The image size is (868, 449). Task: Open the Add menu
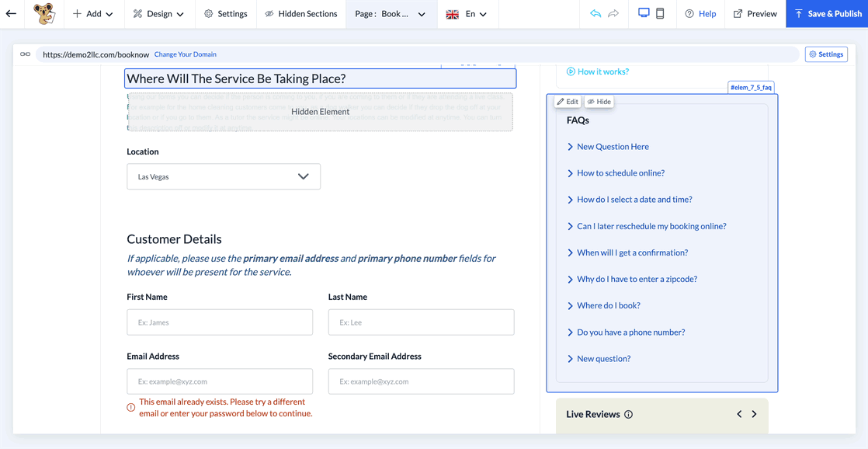pyautogui.click(x=92, y=14)
